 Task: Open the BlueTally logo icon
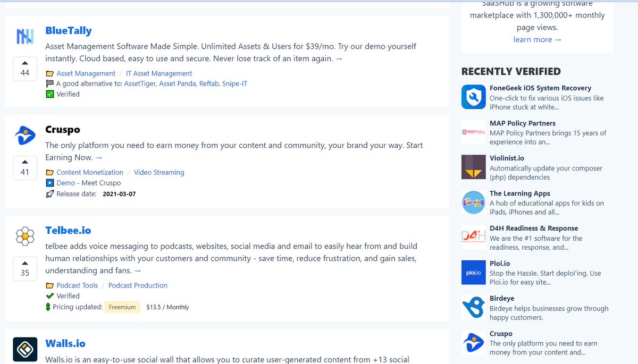click(25, 36)
